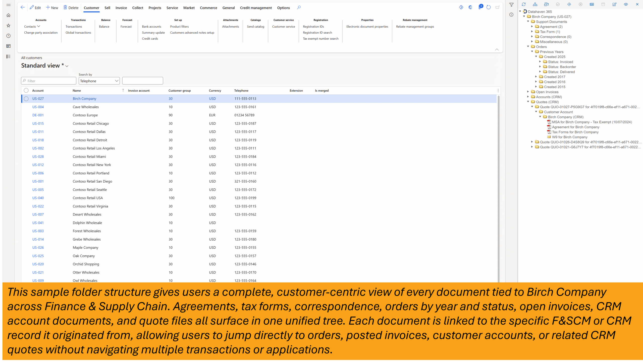Click the eye preview icon in Datahaven toolbar

tap(626, 4)
